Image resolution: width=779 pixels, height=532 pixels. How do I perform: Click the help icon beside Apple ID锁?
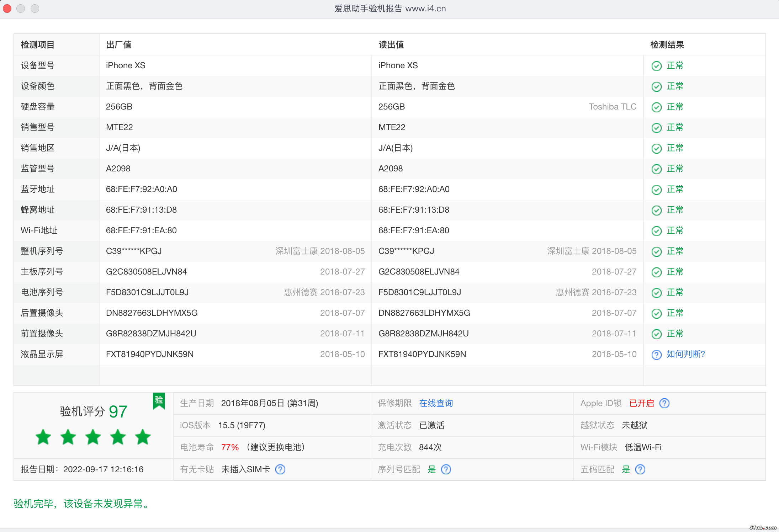pyautogui.click(x=664, y=403)
